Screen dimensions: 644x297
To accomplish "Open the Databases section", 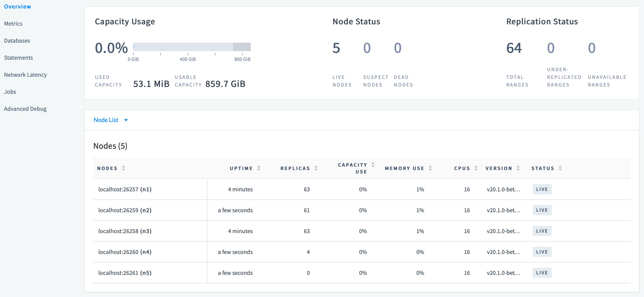I will 17,40.
